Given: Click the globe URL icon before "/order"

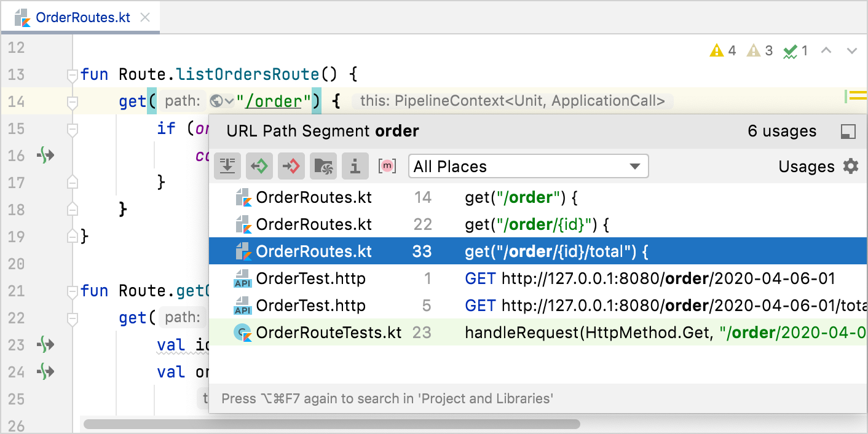Looking at the screenshot, I should [x=216, y=101].
